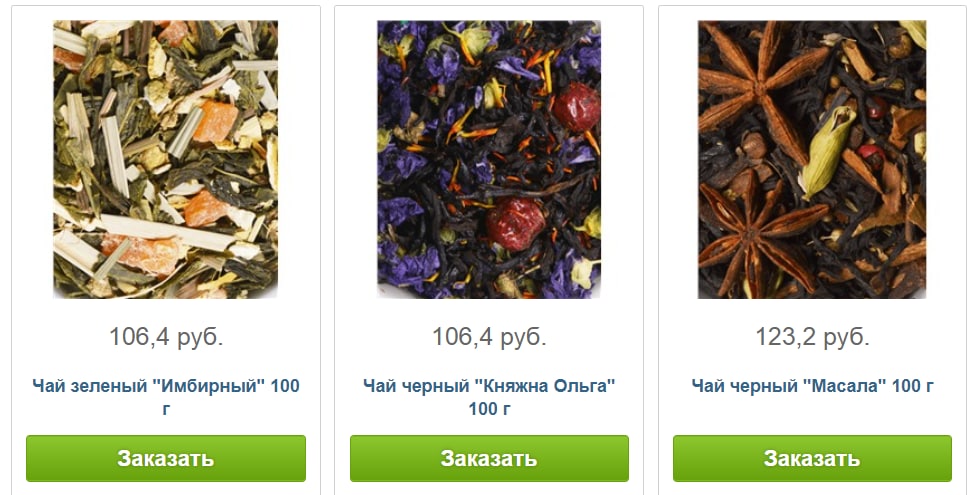Order the black tea "Масала"
This screenshot has height=495, width=978.
(812, 458)
